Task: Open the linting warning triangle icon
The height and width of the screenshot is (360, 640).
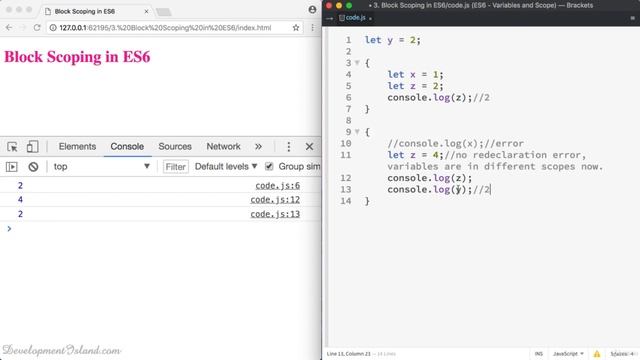Action: [x=597, y=354]
